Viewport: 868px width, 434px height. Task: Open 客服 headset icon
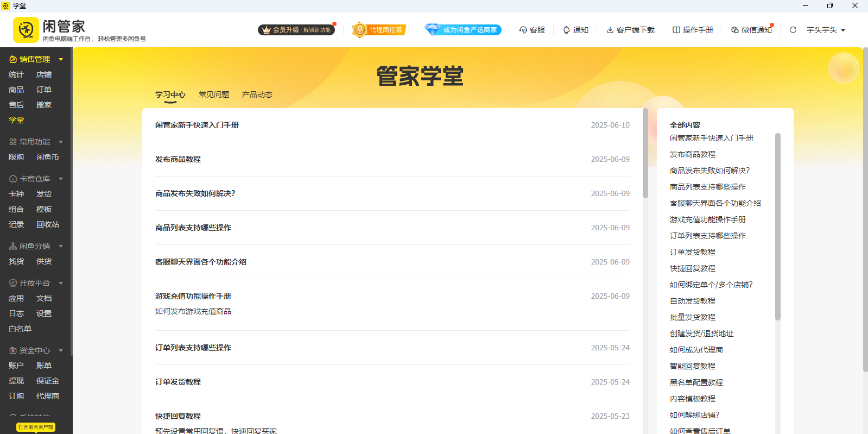(x=523, y=30)
